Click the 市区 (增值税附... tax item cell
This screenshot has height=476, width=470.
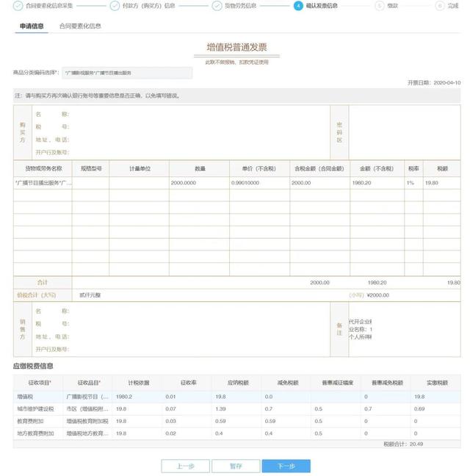[x=87, y=409]
